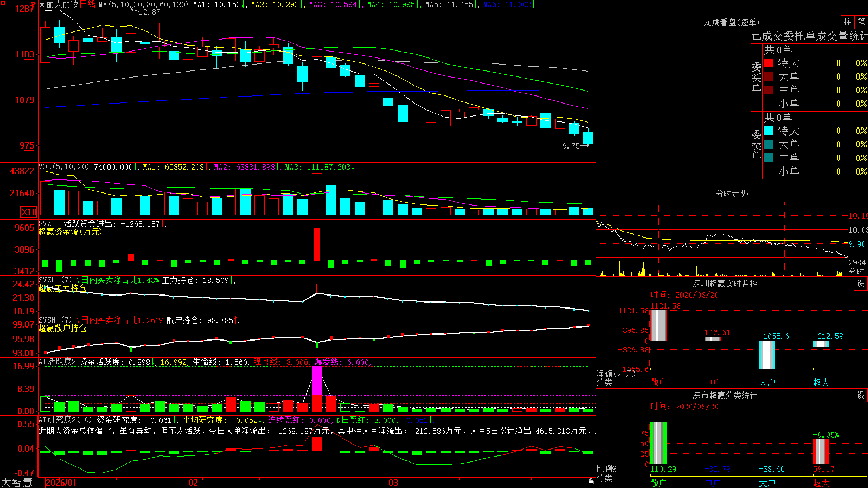Click the red 超大 bar above 59.17

point(821,452)
